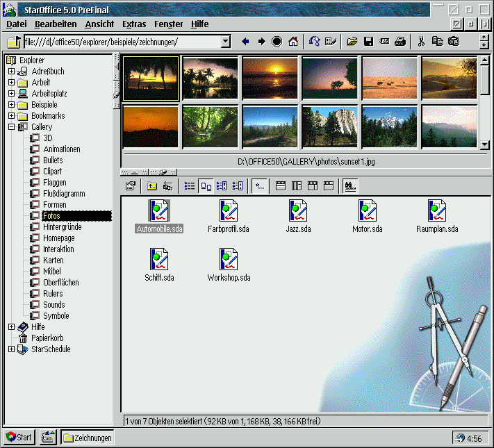Expand the Beispiele folder node
This screenshot has width=494, height=448.
click(11, 104)
